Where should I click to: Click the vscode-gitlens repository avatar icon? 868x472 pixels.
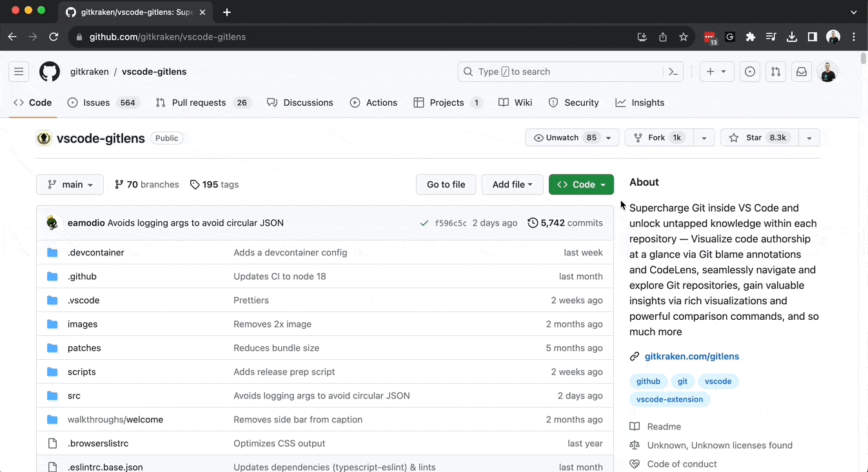(44, 138)
